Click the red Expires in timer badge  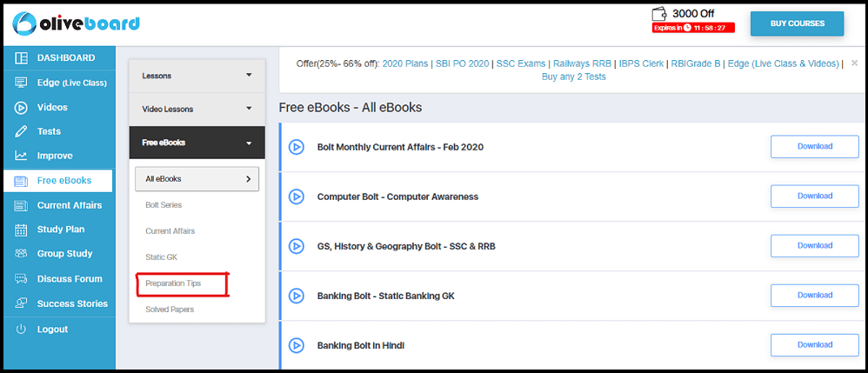[x=694, y=28]
